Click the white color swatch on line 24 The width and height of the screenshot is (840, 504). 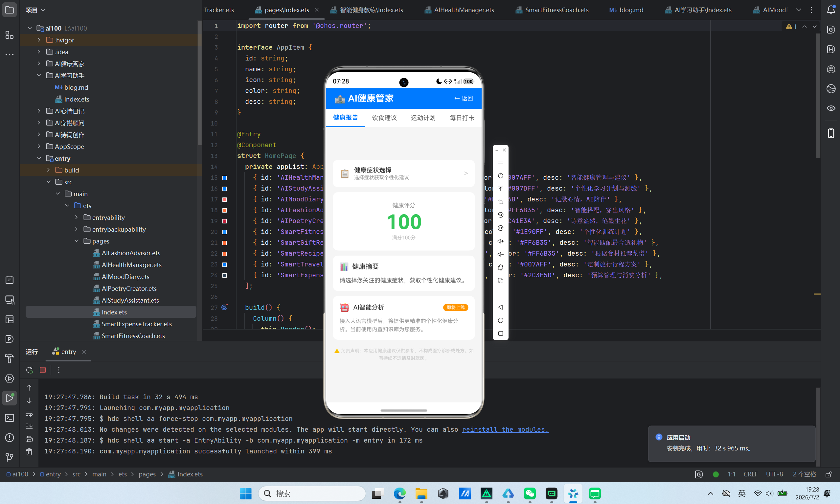224,275
